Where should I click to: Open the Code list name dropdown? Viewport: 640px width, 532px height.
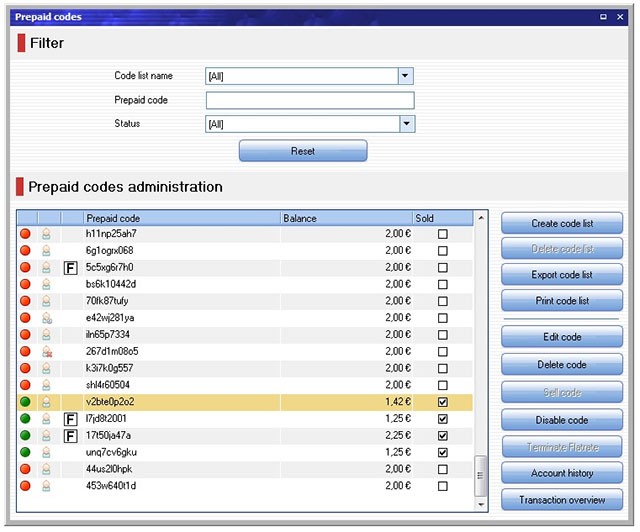pyautogui.click(x=405, y=76)
